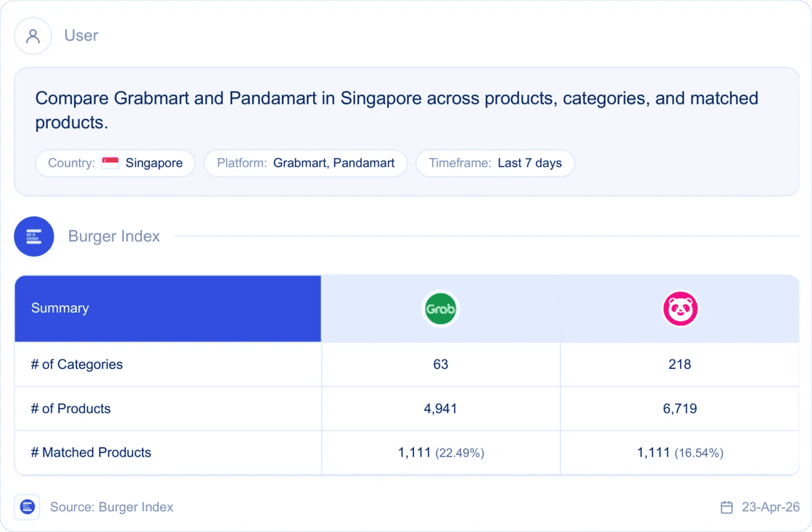Select the Timeframe: Last 7 days chip
812x532 pixels.
pos(495,163)
